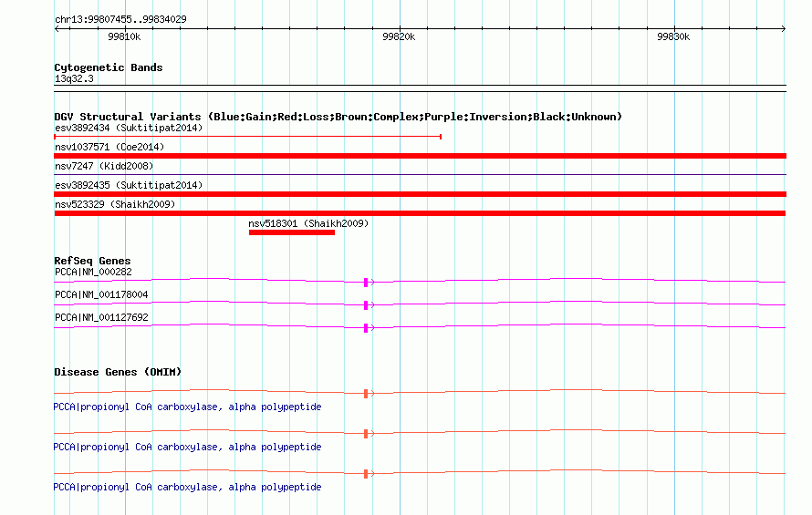Open the PCCA|NM_000282 transcript label
This screenshot has width=812, height=515.
click(93, 272)
